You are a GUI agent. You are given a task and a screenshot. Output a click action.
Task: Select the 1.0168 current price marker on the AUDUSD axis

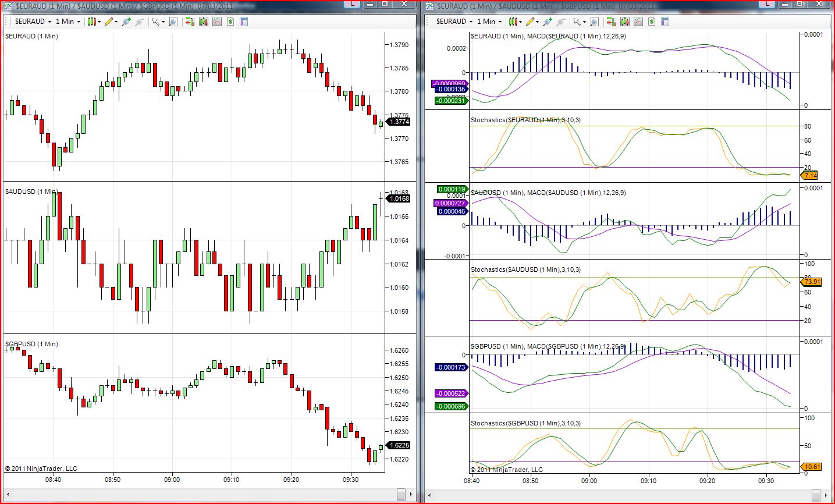click(x=399, y=198)
